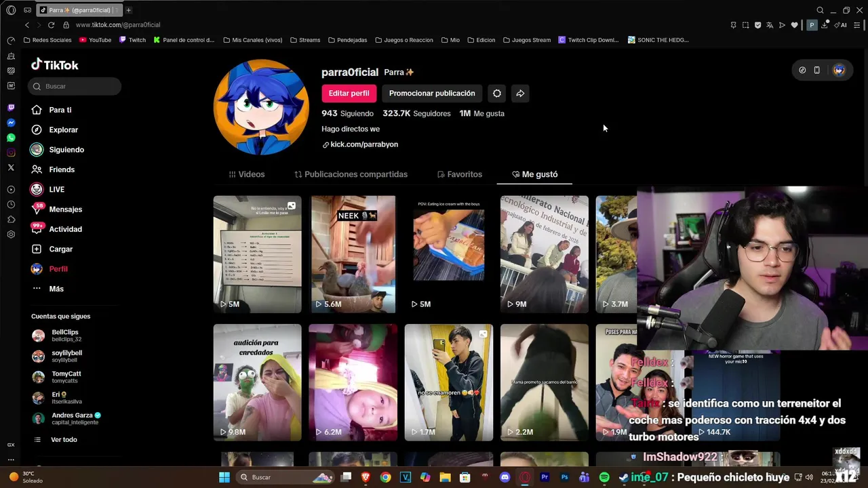Viewport: 868px width, 488px height.
Task: Open Andres Garza followed account
Action: 66,419
